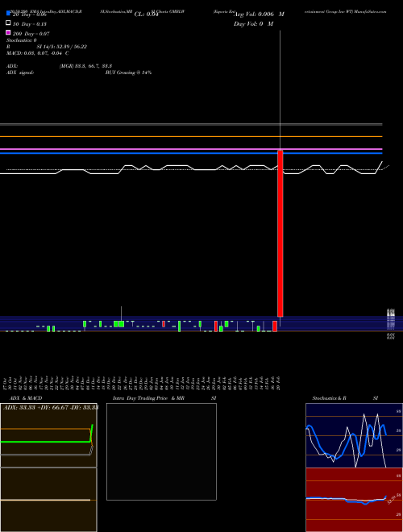403x532 pixels.
Task: Click the lower MACD sub-panel
Action: click(48, 500)
